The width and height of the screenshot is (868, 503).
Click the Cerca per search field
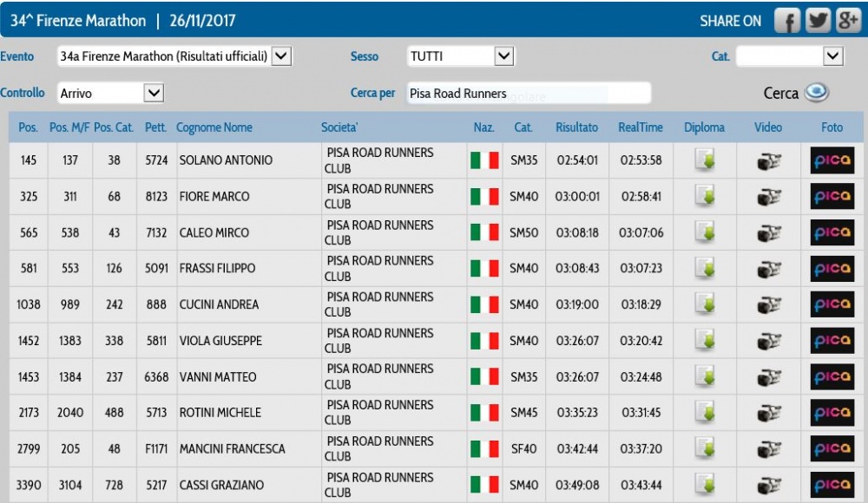[529, 93]
